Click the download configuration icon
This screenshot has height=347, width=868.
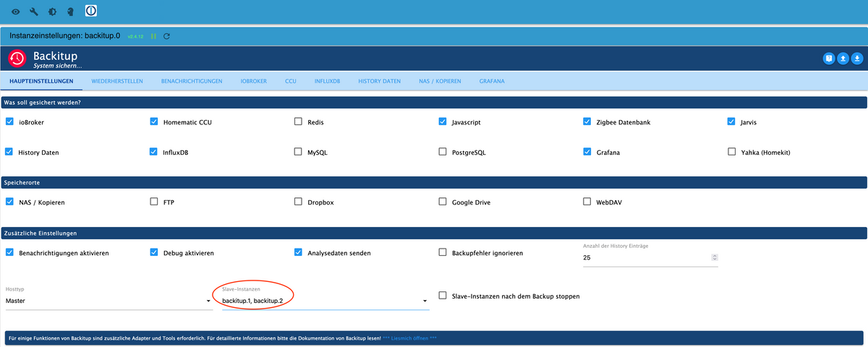click(x=857, y=59)
